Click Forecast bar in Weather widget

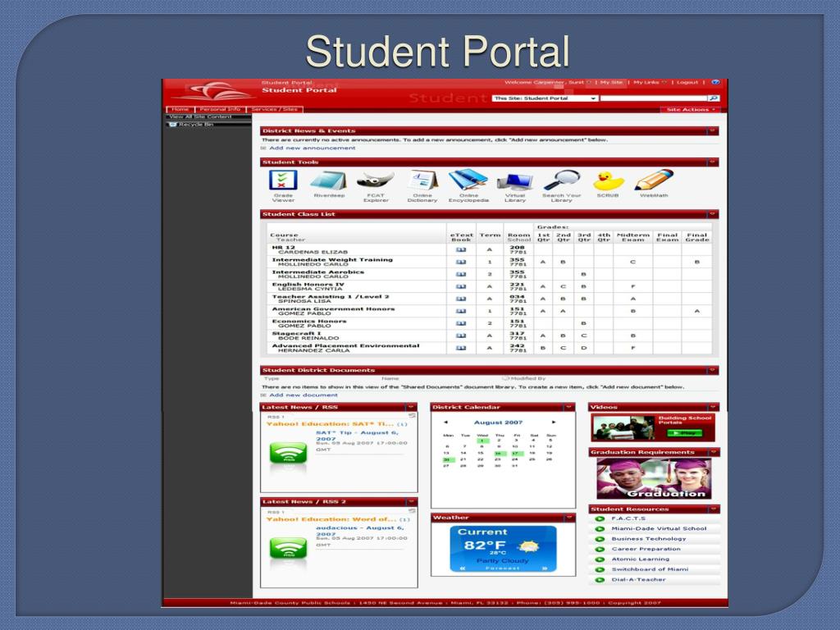coord(503,568)
